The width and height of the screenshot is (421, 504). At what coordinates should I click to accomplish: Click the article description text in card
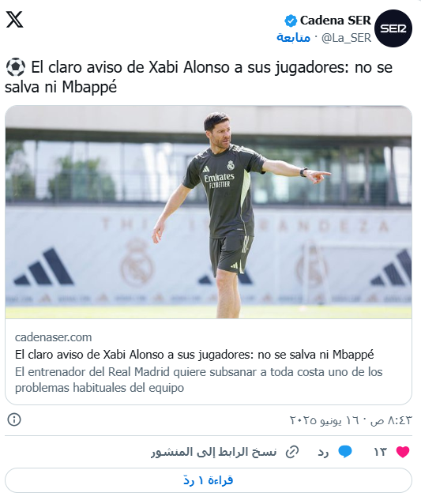198,380
